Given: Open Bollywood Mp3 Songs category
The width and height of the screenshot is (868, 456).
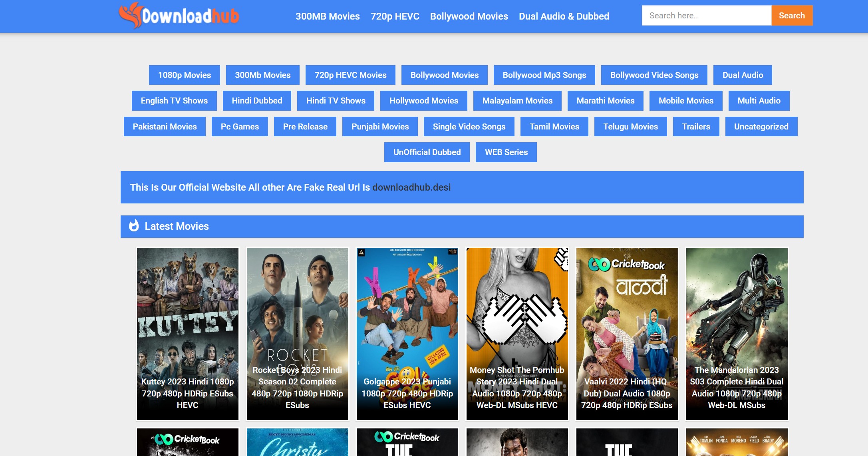Looking at the screenshot, I should pos(544,75).
